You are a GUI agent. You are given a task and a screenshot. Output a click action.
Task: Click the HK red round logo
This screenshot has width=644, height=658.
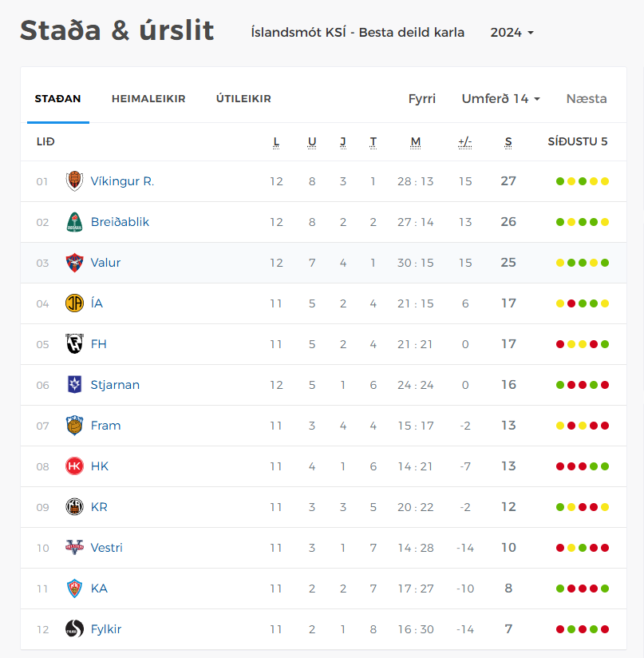(74, 466)
